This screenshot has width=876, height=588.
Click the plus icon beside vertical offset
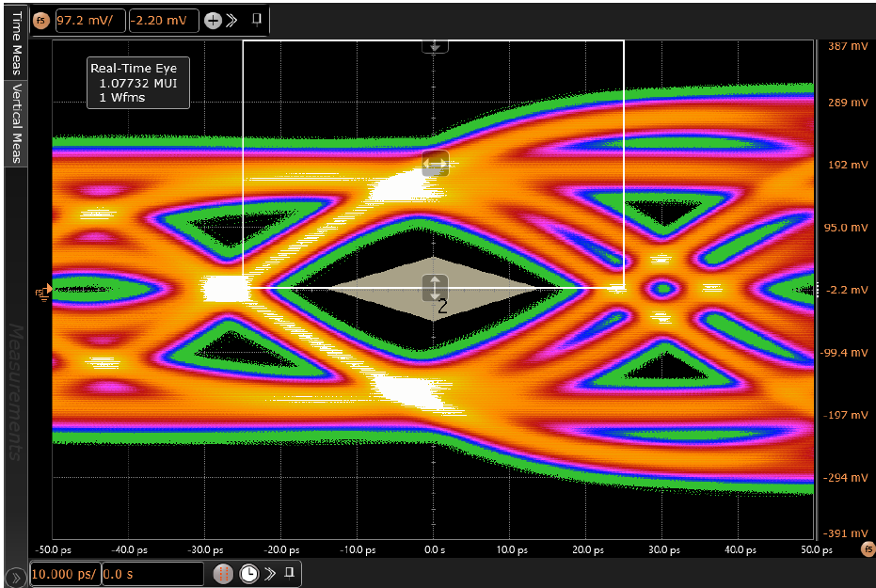(214, 21)
